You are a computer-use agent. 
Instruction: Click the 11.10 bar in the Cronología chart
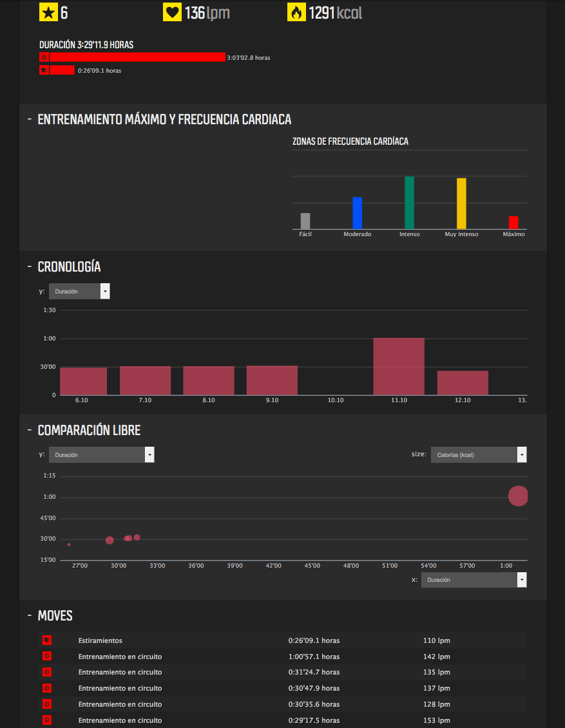399,366
